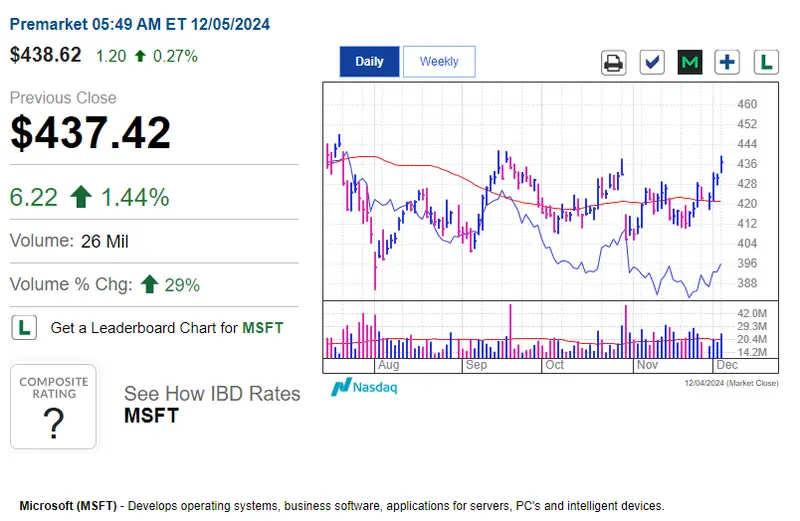
Task: Switch chart to Weekly view
Action: (x=439, y=62)
